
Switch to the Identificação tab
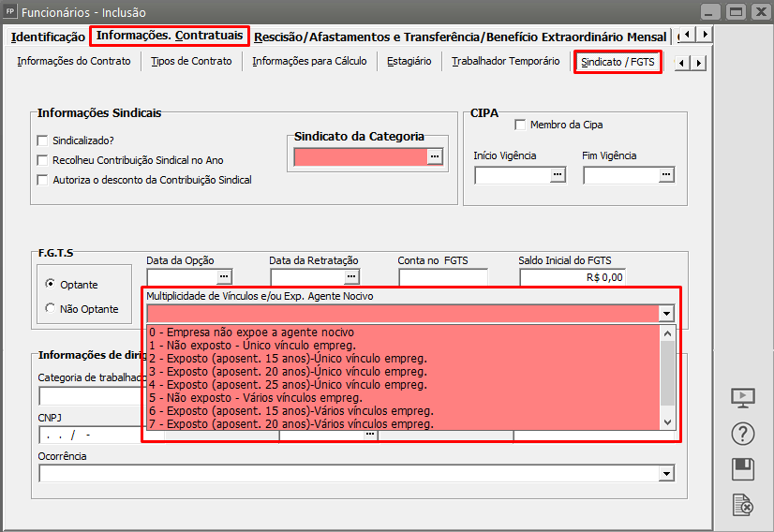pyautogui.click(x=48, y=37)
